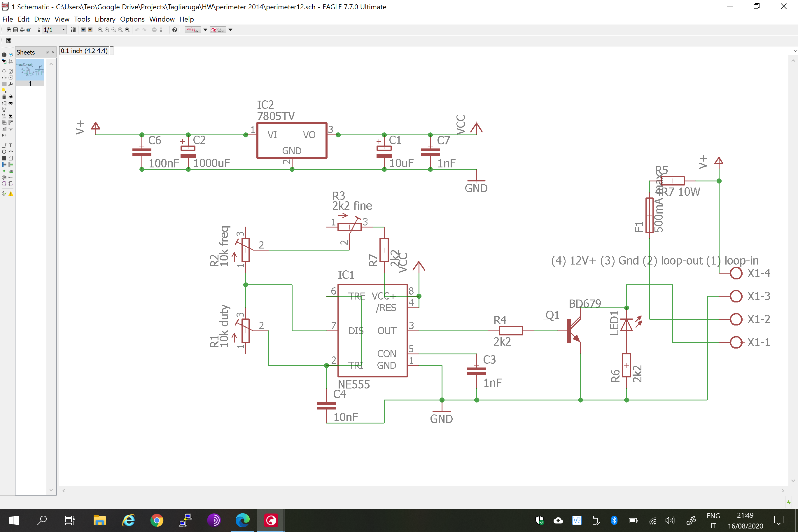Toggle the Show eye tool
This screenshot has width=798, height=532.
[x=10, y=54]
